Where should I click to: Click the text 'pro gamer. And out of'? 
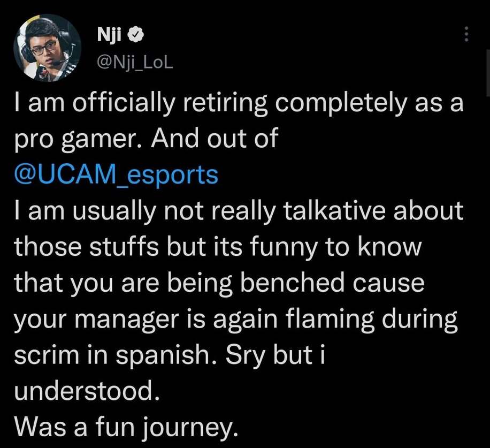pyautogui.click(x=146, y=138)
